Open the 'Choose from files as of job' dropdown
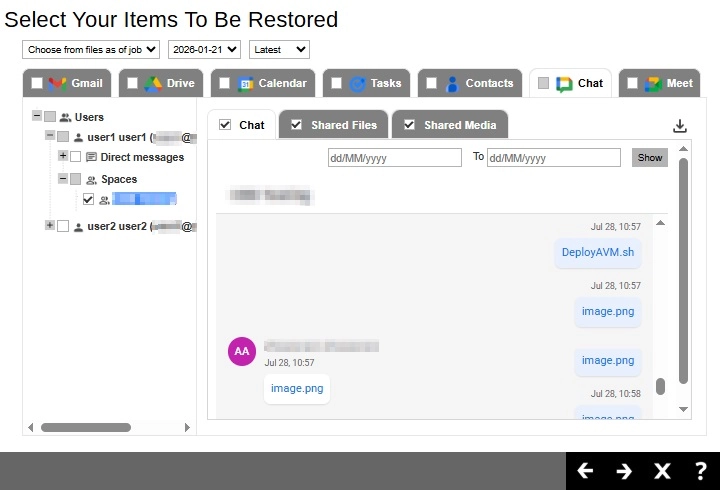 [x=91, y=49]
